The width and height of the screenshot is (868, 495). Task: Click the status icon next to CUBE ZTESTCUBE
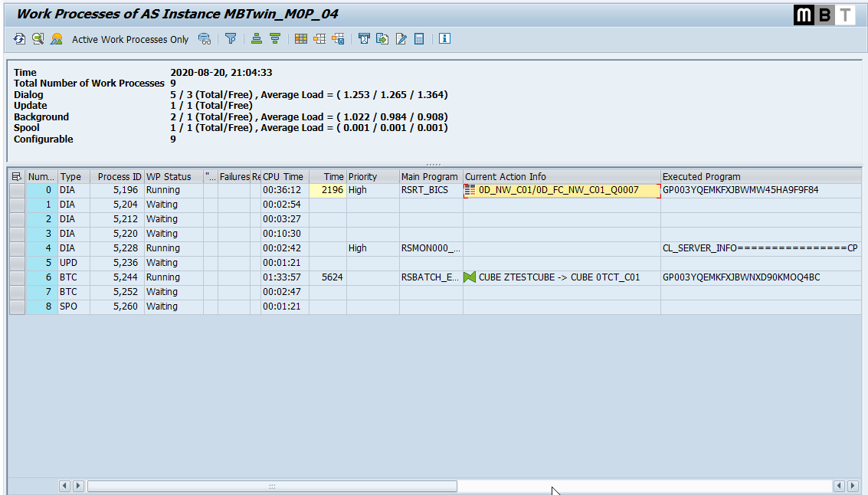click(x=470, y=277)
